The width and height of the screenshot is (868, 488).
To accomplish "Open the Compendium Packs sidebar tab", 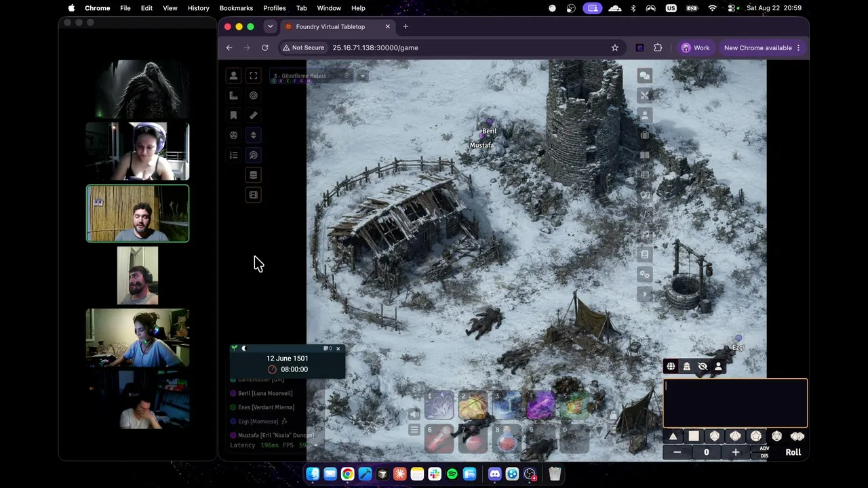I will click(644, 255).
